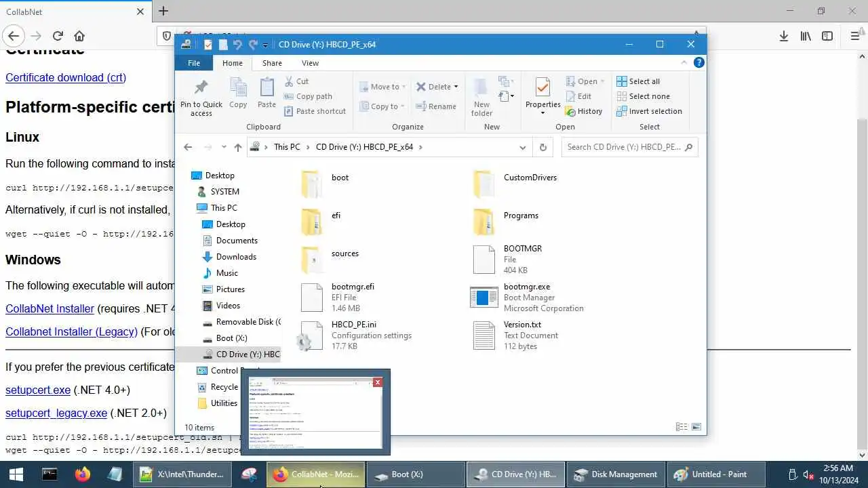The height and width of the screenshot is (488, 868).
Task: Click History in Open group
Action: (584, 111)
